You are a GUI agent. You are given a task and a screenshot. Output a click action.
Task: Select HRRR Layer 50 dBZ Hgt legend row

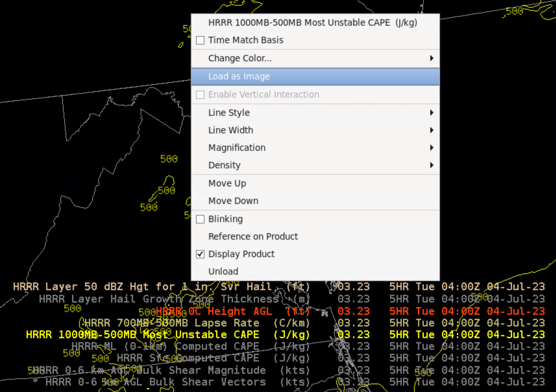(279, 287)
